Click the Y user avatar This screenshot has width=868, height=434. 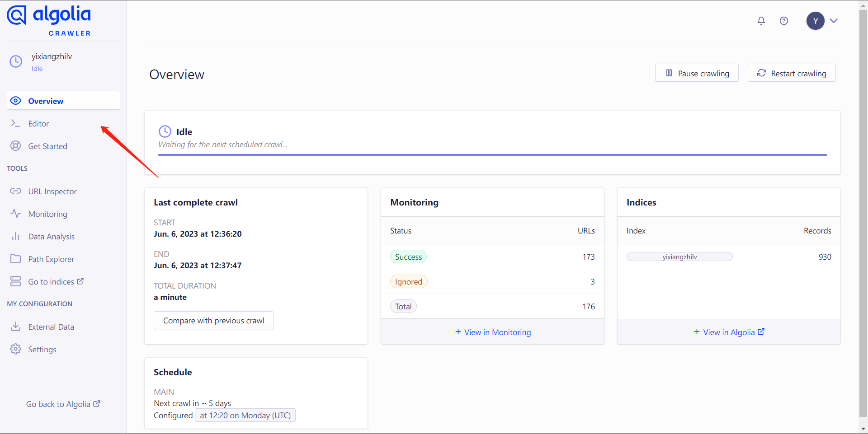pos(815,21)
